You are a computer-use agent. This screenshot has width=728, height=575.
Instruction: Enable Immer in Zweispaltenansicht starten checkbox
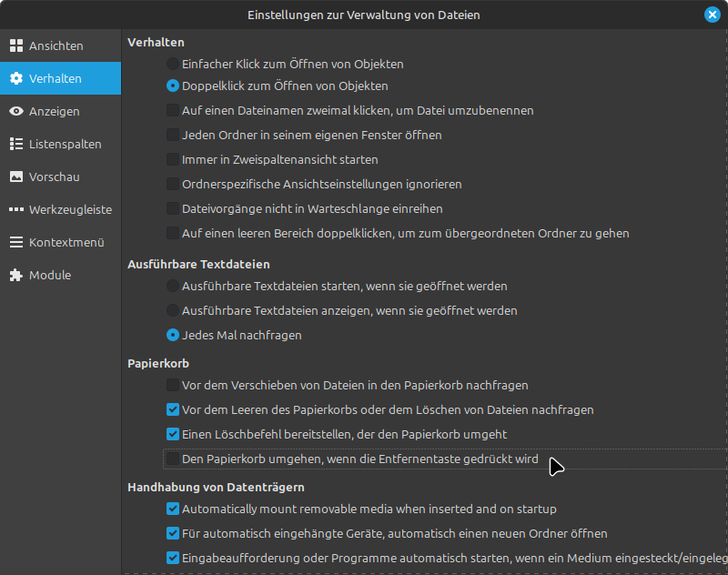click(x=173, y=159)
